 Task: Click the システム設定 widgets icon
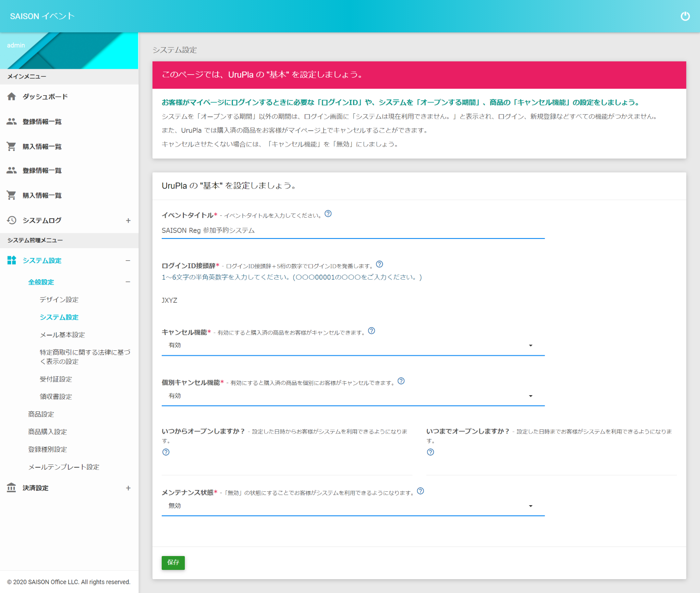coord(12,260)
